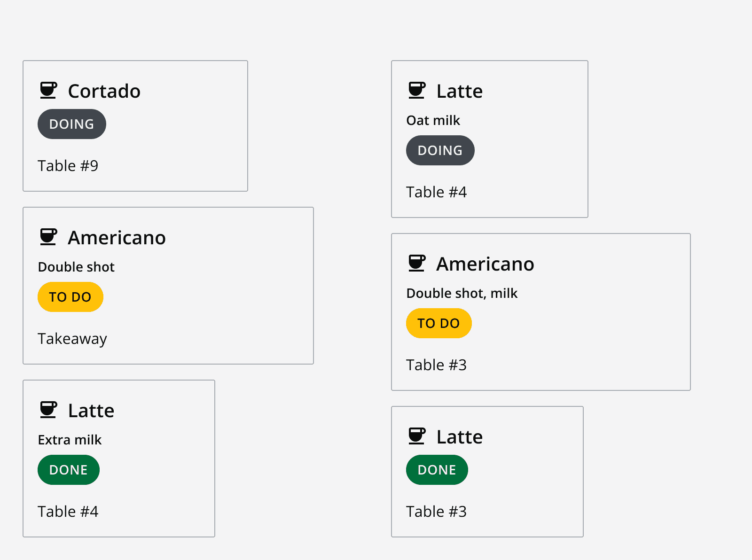The width and height of the screenshot is (752, 560).
Task: Click the Americano title on the Double shot, milk card
Action: pyautogui.click(x=486, y=264)
